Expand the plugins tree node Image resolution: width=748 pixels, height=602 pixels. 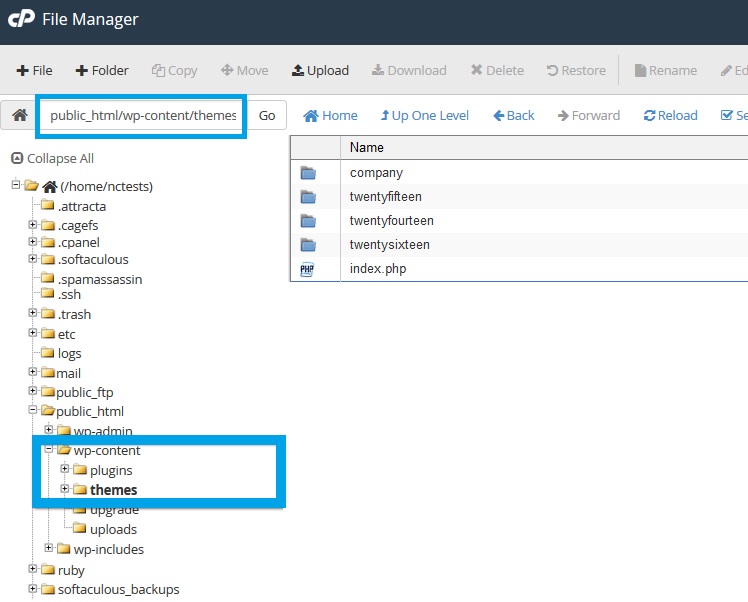65,469
